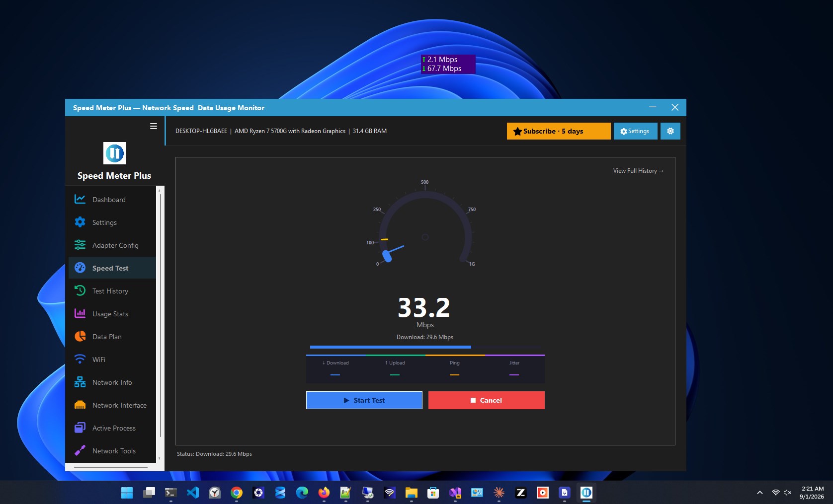833x504 pixels.
Task: Click the floating speed overlay widget
Action: [448, 64]
